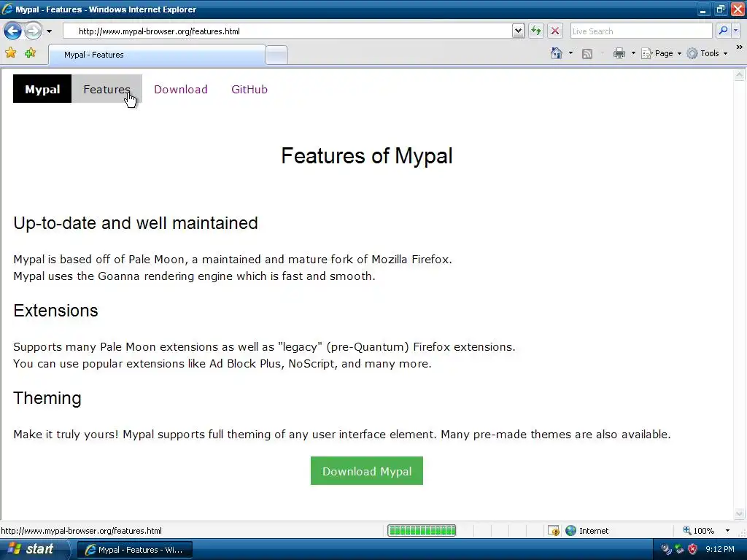Click the vertical scrollbar up arrow

click(x=740, y=75)
